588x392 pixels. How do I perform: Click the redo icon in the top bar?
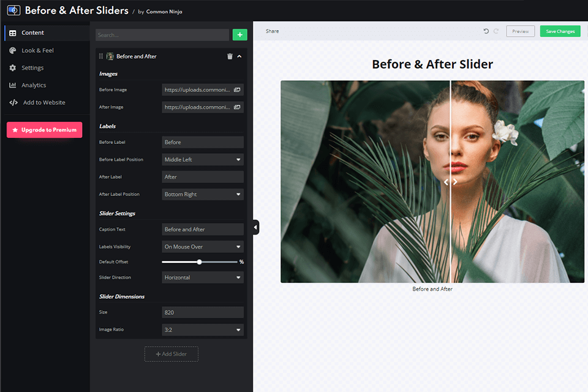[x=496, y=31]
